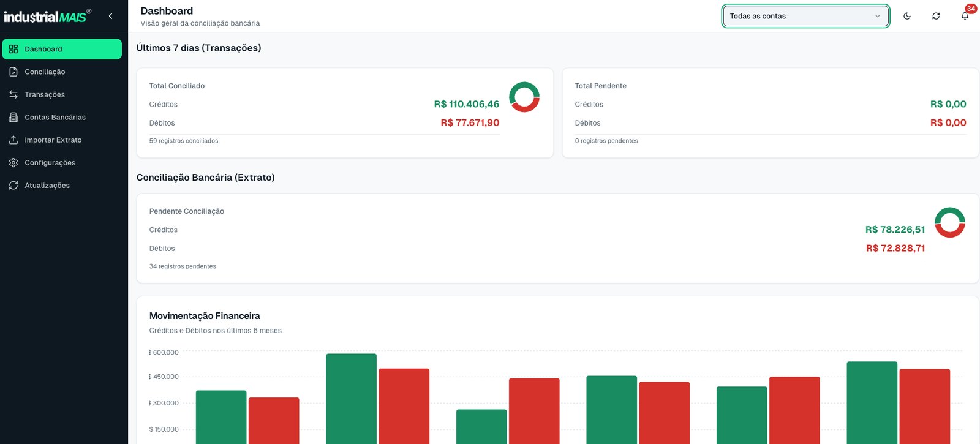
Task: Click the 0 registros pendentes text
Action: pyautogui.click(x=606, y=141)
